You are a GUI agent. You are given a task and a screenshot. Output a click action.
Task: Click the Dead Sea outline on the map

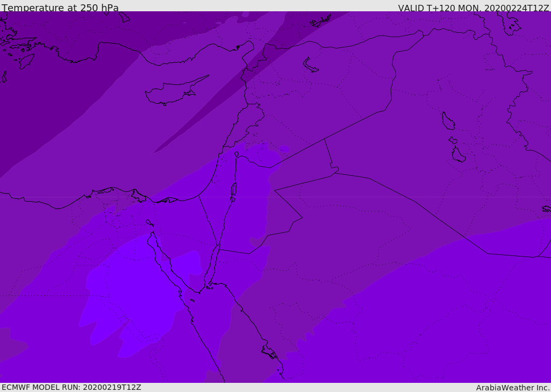(x=234, y=192)
